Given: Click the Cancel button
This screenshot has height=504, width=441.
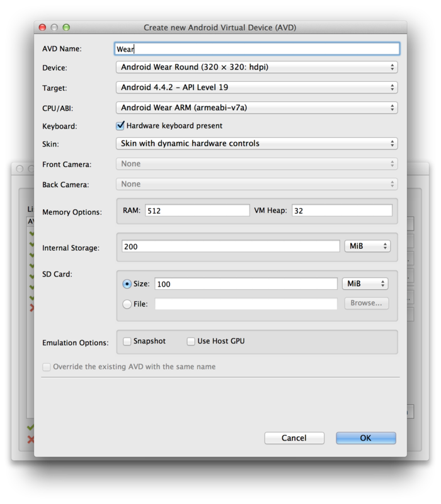Looking at the screenshot, I should [x=294, y=438].
